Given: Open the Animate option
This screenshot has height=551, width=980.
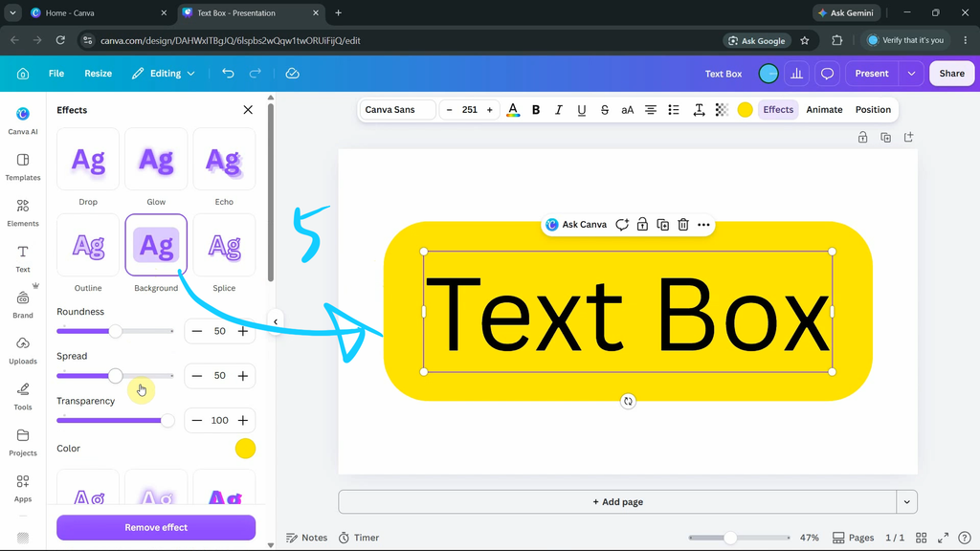Looking at the screenshot, I should (824, 110).
